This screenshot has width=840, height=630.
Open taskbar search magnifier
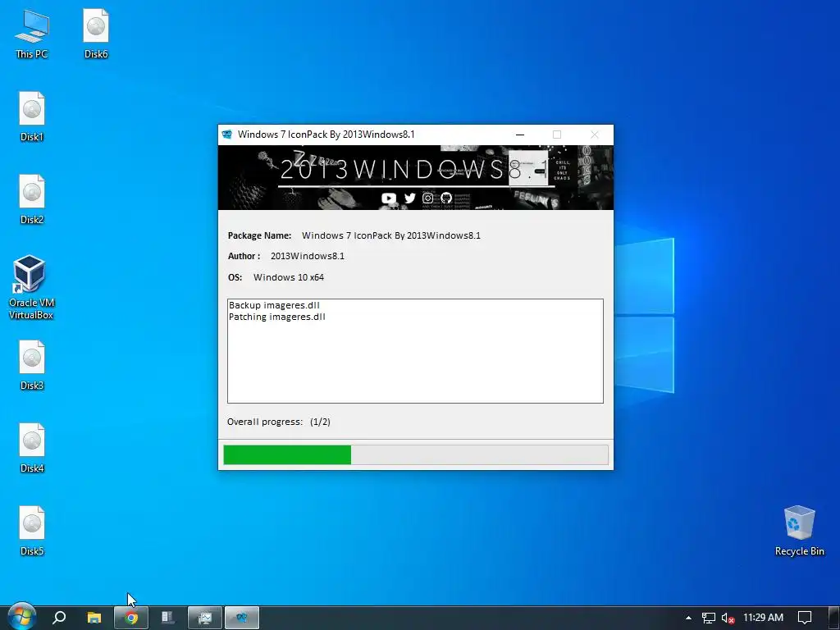(59, 618)
